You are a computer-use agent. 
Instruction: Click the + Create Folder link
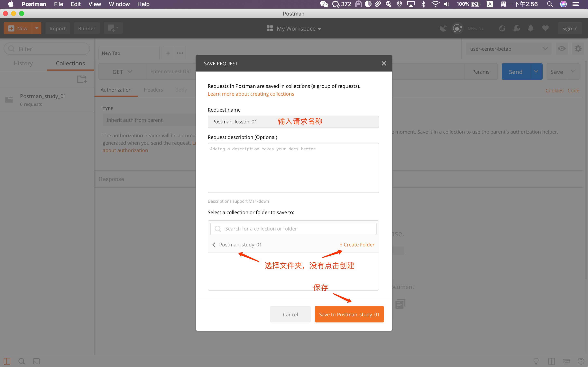pyautogui.click(x=357, y=245)
